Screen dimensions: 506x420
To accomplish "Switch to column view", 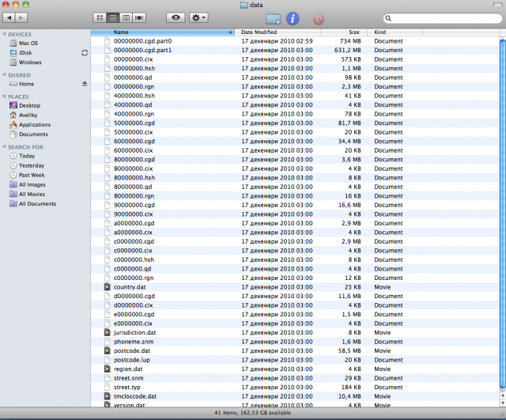I will (x=126, y=17).
